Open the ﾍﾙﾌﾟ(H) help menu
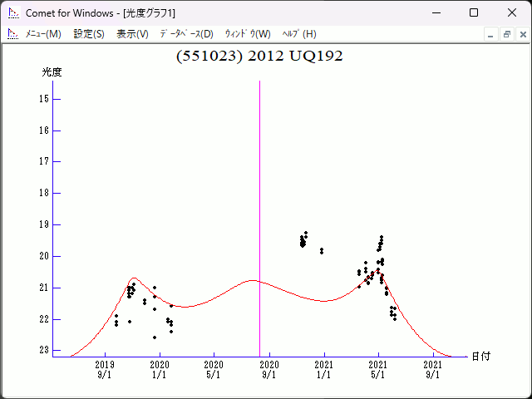This screenshot has height=399, width=532. pyautogui.click(x=299, y=34)
